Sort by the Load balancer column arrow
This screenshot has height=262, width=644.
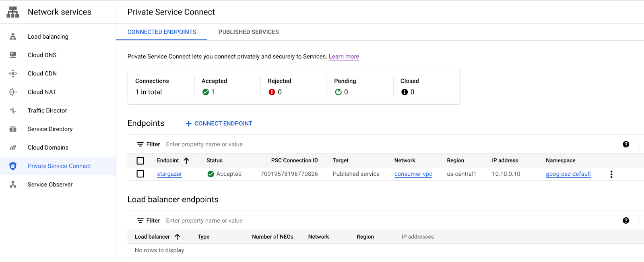pos(177,237)
